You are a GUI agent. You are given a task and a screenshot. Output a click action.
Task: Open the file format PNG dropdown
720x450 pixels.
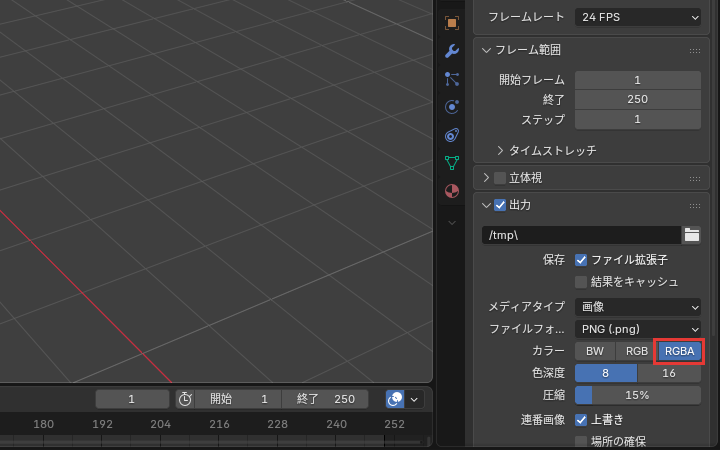pyautogui.click(x=638, y=329)
